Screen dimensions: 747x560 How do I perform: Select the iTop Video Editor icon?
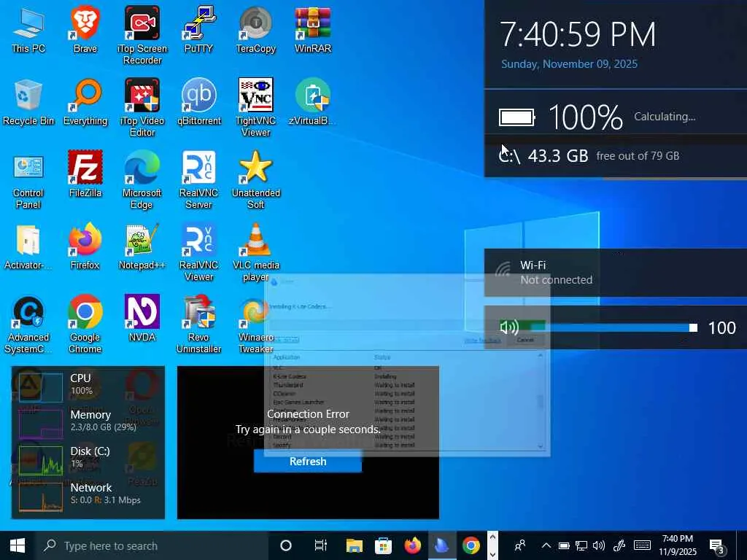click(142, 108)
